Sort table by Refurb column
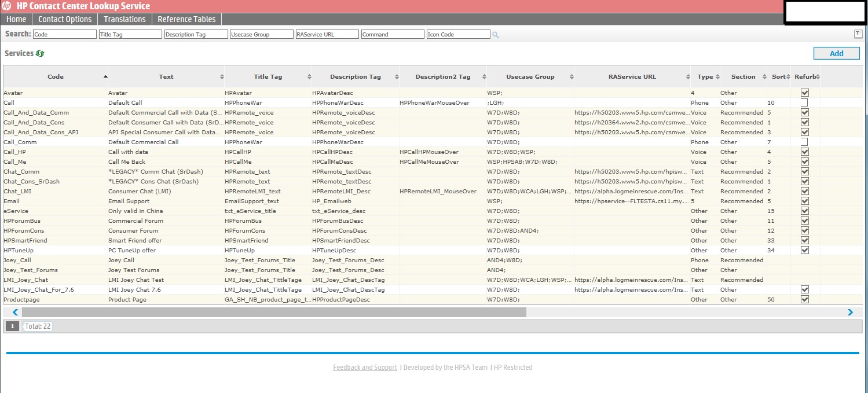Image resolution: width=868 pixels, height=393 pixels. click(805, 76)
